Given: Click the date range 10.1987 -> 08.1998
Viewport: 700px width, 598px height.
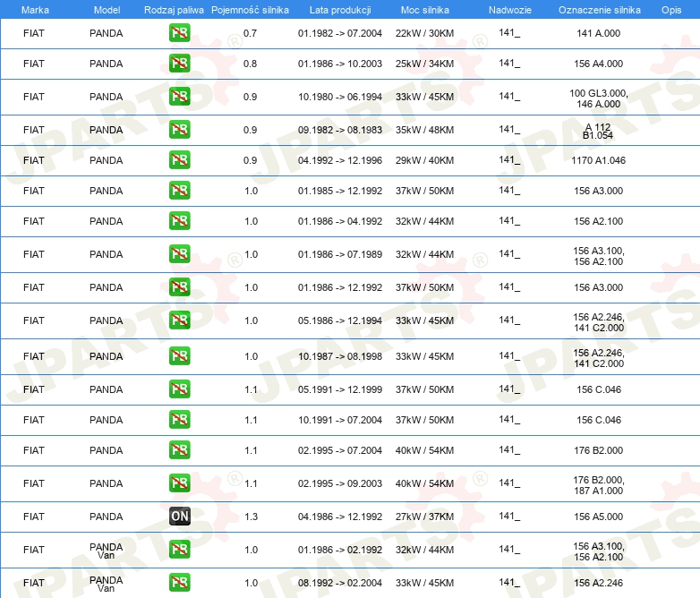Looking at the screenshot, I should pyautogui.click(x=340, y=356).
